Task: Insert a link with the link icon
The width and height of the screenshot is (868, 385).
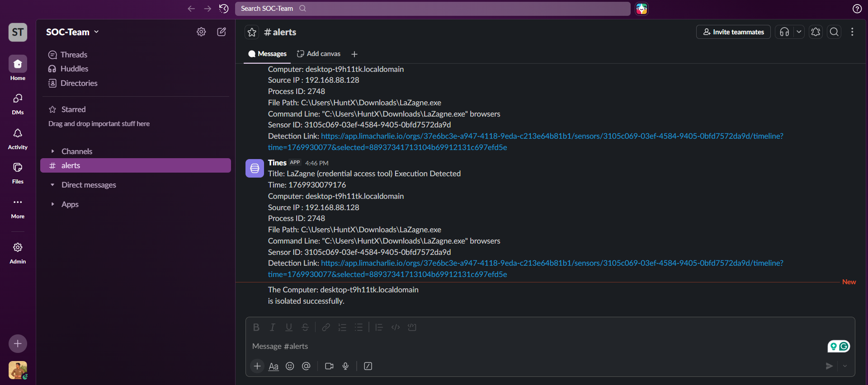Action: (x=326, y=327)
